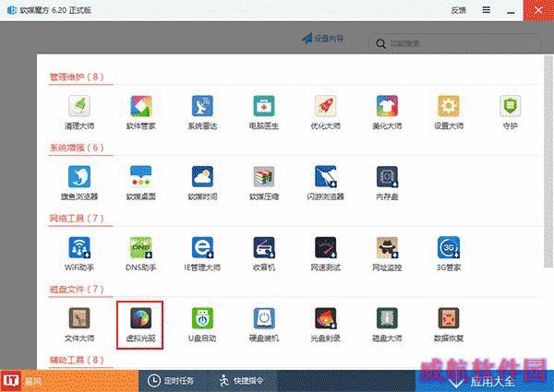Launch 数据恢复 data recovery icon
Viewport: 554px width, 392px height.
click(449, 318)
